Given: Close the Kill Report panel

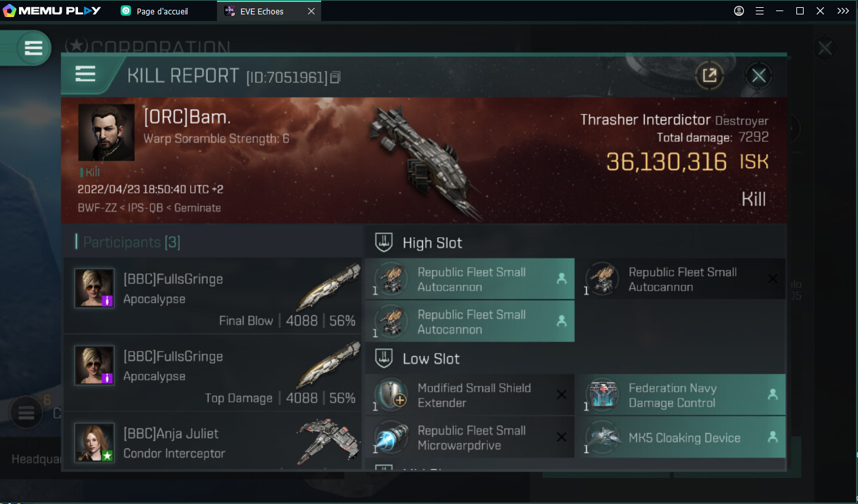Looking at the screenshot, I should tap(758, 75).
